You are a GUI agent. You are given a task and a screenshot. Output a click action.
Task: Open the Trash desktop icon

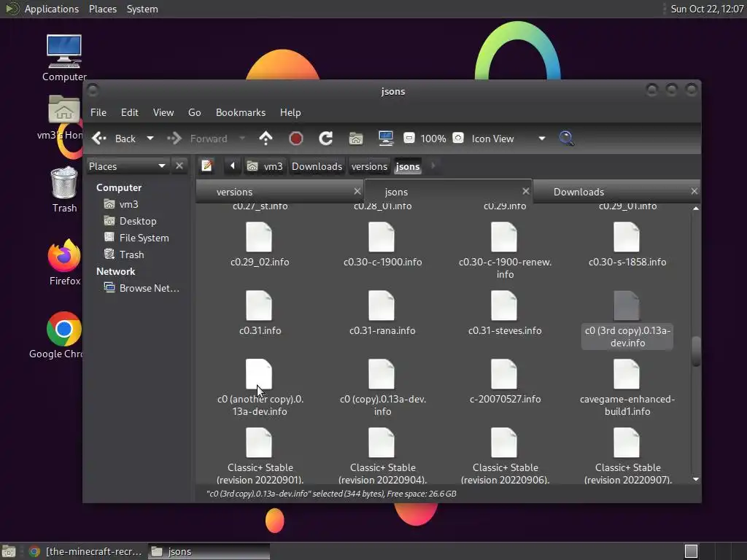click(x=64, y=183)
